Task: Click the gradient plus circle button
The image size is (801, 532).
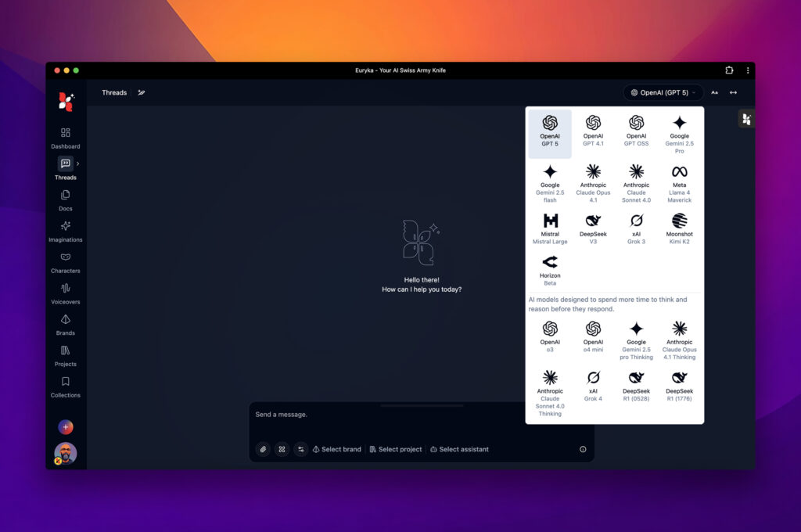Action: 66,427
